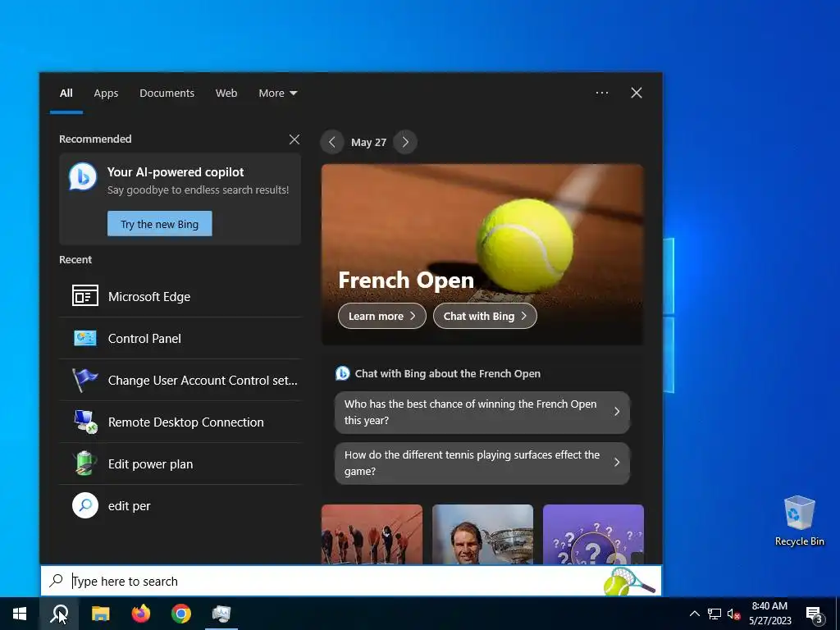Viewport: 840px width, 630px height.
Task: Click the Chat with Bing button
Action: click(x=485, y=316)
